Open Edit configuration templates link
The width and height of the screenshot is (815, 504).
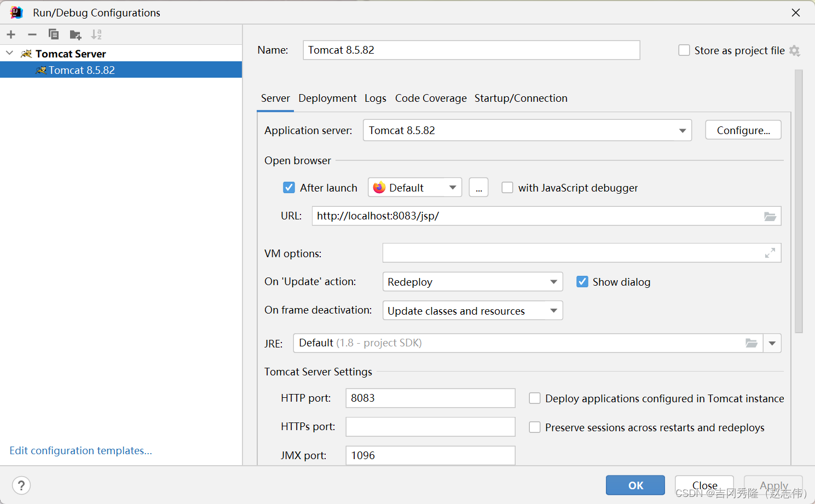pyautogui.click(x=80, y=450)
